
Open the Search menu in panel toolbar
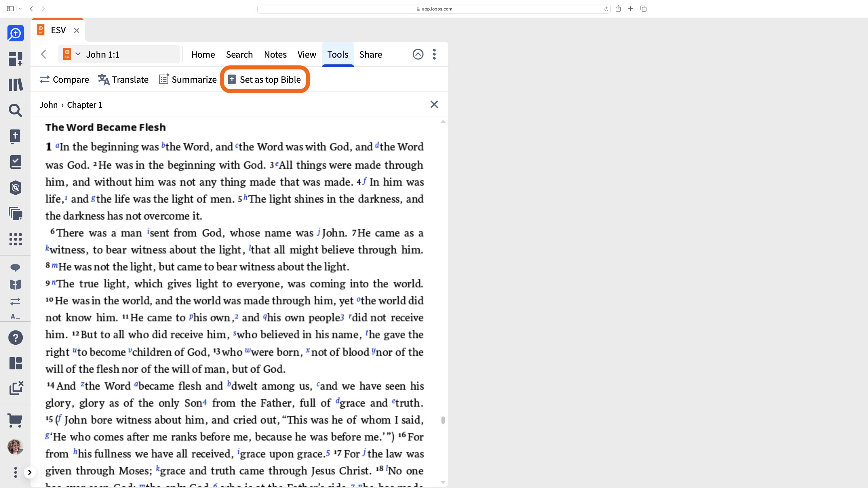(x=239, y=54)
